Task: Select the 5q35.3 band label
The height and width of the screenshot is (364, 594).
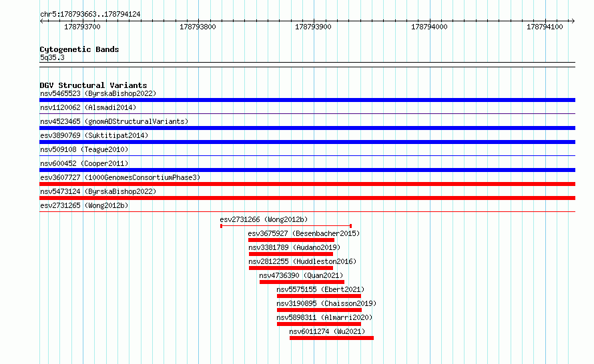Action: coord(52,57)
